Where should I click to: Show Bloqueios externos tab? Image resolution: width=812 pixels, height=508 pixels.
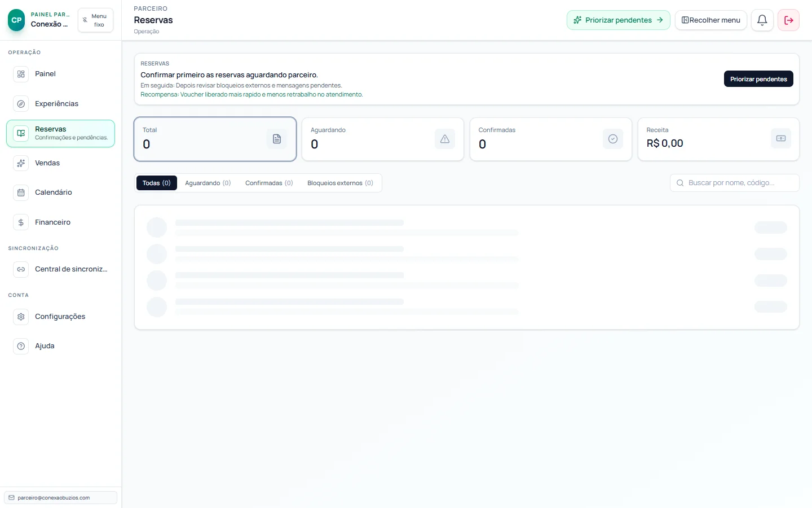pyautogui.click(x=340, y=183)
